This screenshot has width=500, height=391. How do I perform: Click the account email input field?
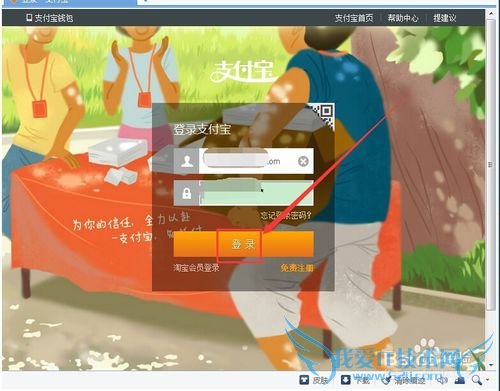(256, 161)
